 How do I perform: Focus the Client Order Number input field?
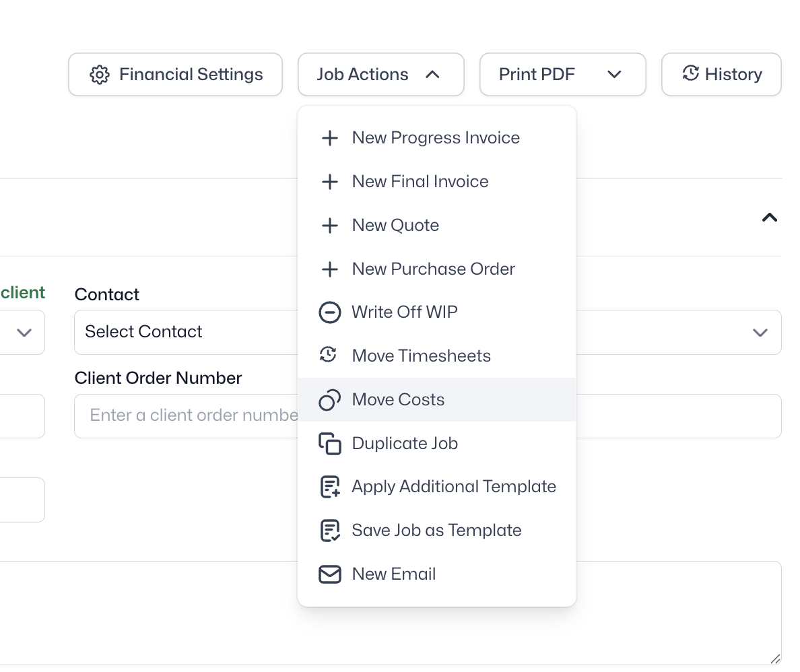point(187,416)
